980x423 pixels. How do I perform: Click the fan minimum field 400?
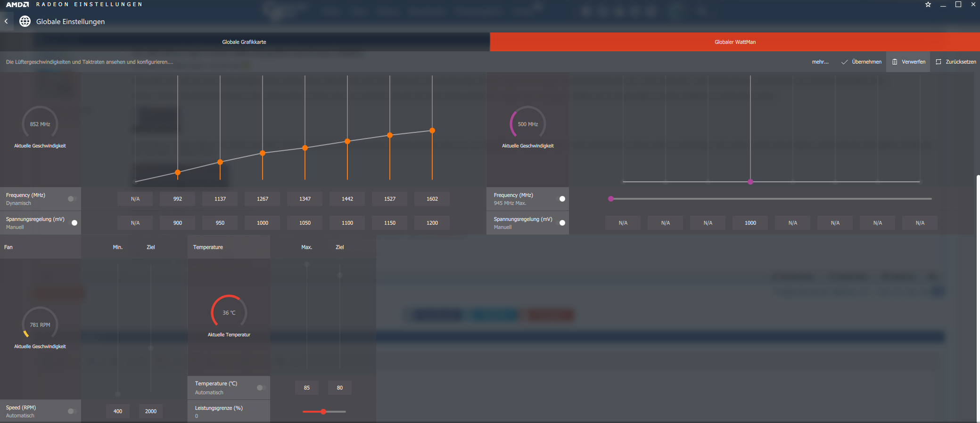[118, 411]
